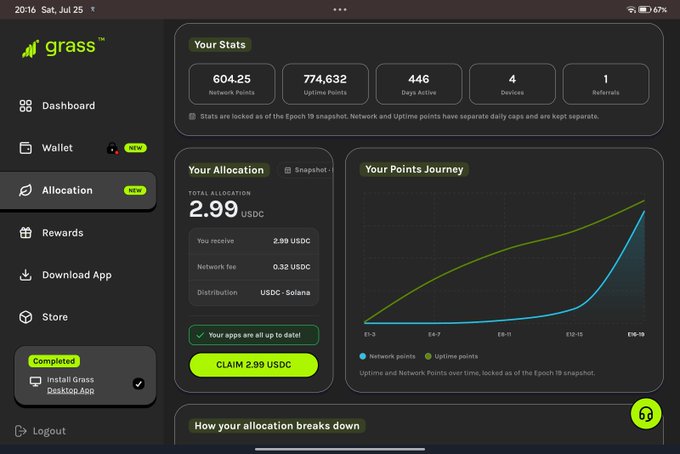The height and width of the screenshot is (454, 680).
Task: Click the NEW badge next to Allocation
Action: (135, 190)
